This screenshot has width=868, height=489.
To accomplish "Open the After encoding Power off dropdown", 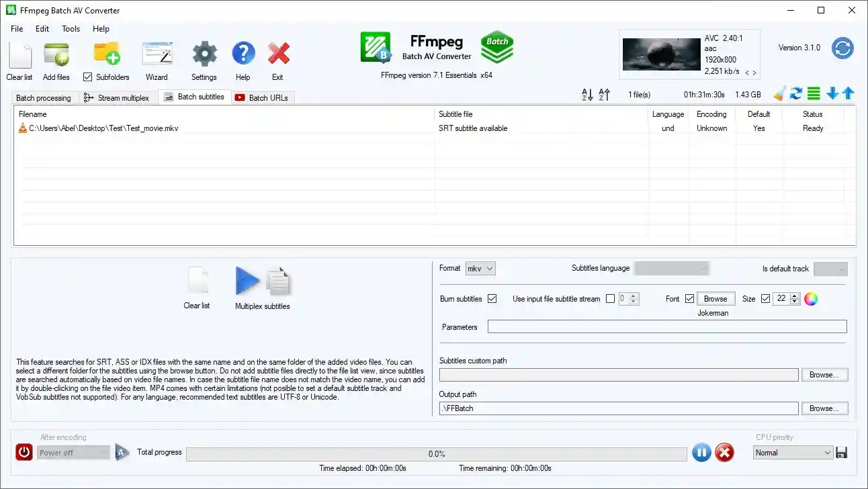I will click(73, 453).
